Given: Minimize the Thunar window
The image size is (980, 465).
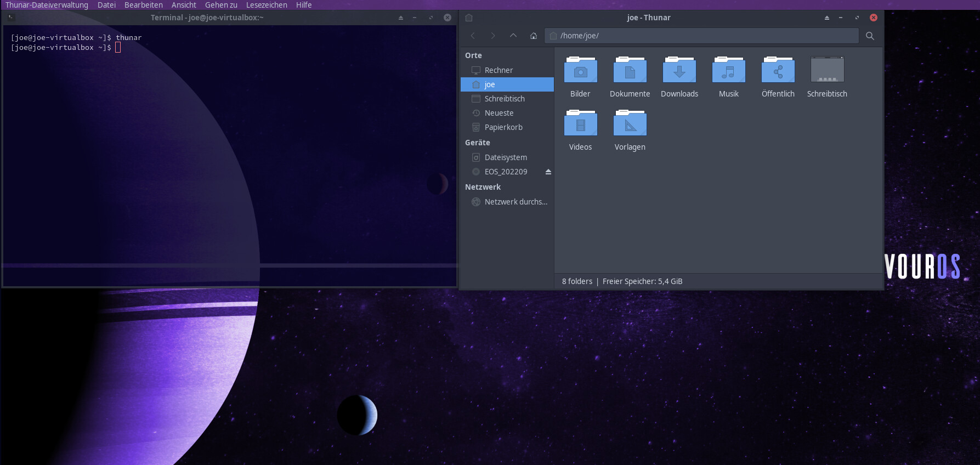Looking at the screenshot, I should coord(841,18).
